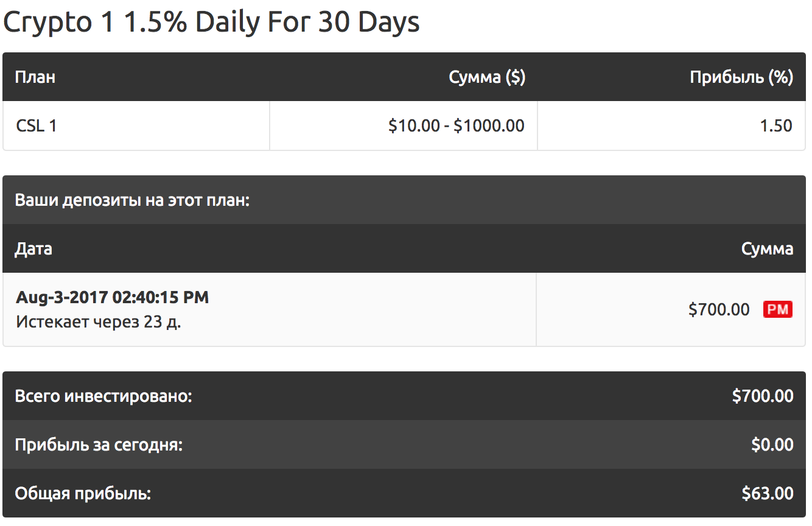Image resolution: width=812 pixels, height=526 pixels.
Task: Click the Ваши депозиты на этот план header
Action: coord(133,200)
